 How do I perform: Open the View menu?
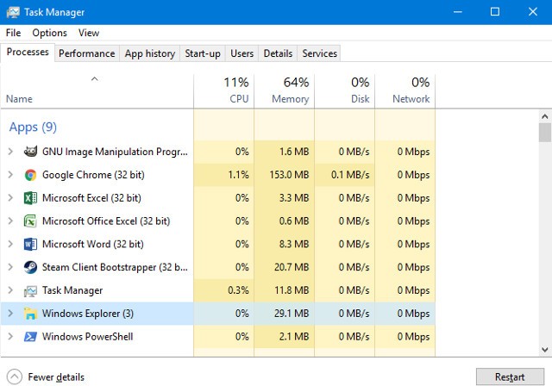[89, 33]
